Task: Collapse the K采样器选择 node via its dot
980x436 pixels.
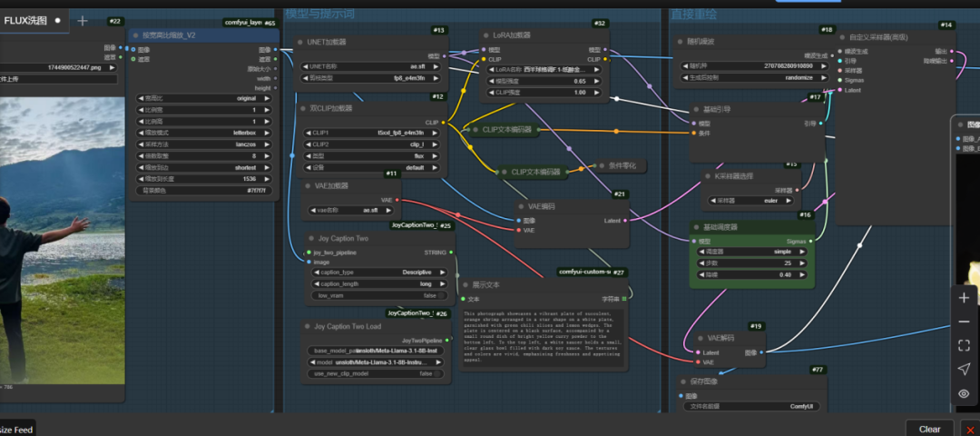Action: (x=708, y=176)
